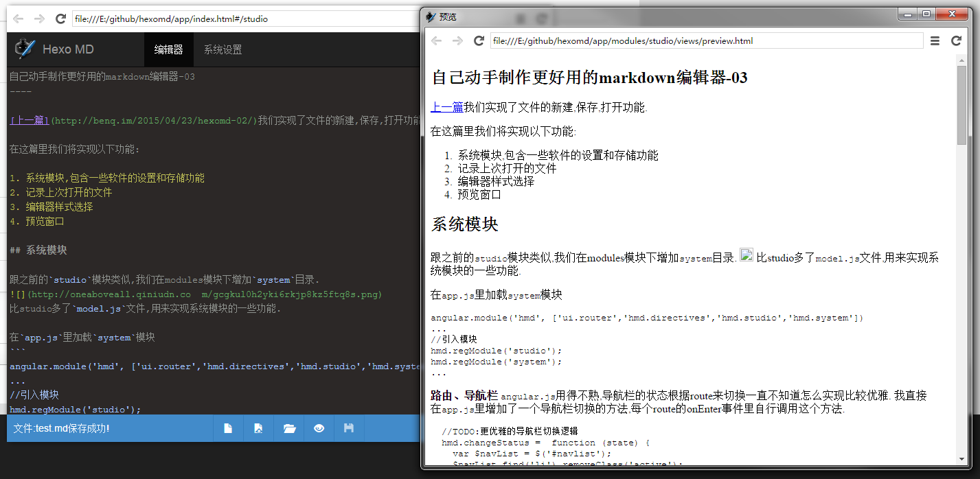Click the save-as file icon in bottom toolbar
This screenshot has height=479, width=980.
258,428
